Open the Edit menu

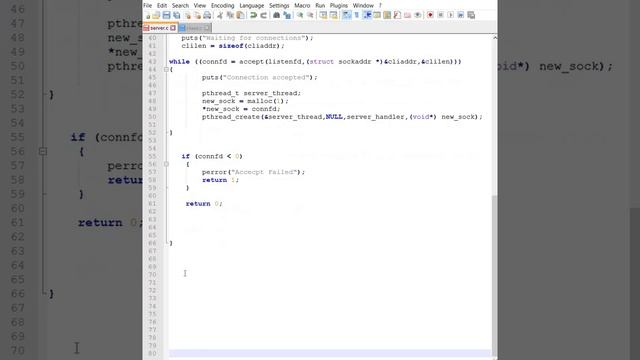click(162, 5)
